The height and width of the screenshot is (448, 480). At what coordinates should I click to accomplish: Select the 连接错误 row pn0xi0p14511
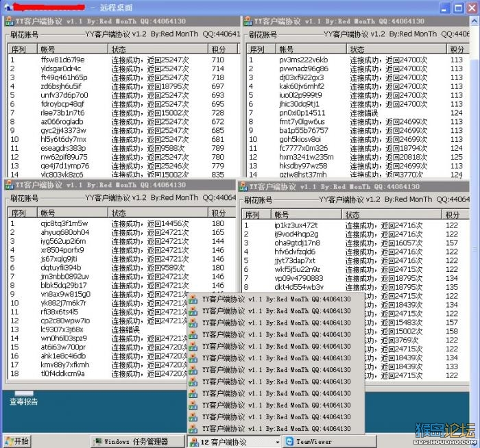click(358, 113)
